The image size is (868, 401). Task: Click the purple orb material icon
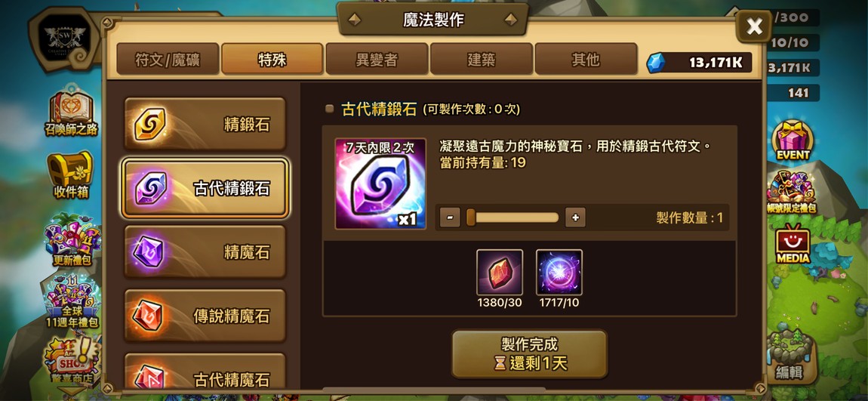(559, 272)
